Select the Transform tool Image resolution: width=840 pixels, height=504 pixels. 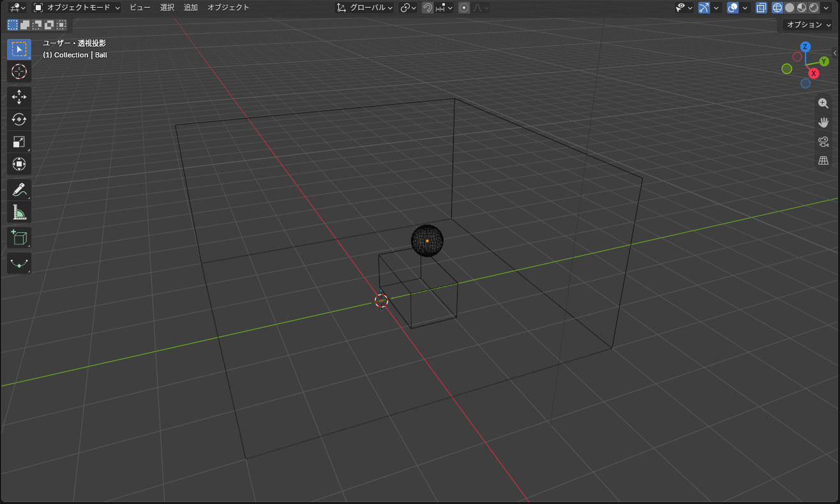pos(19,165)
